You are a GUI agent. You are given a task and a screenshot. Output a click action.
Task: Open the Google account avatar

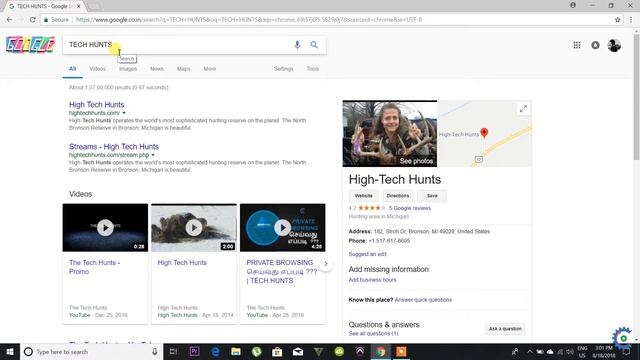tap(614, 45)
